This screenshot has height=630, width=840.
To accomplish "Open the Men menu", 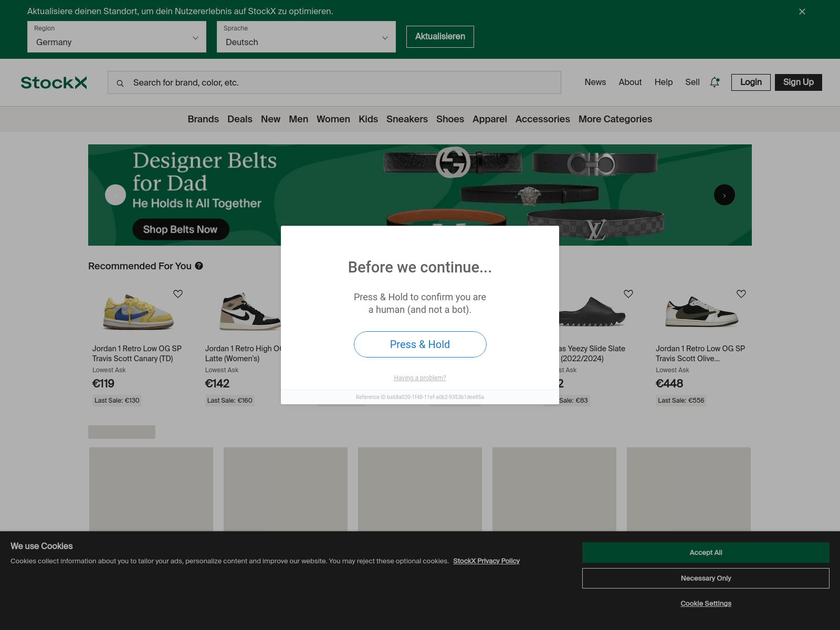I will [x=298, y=119].
